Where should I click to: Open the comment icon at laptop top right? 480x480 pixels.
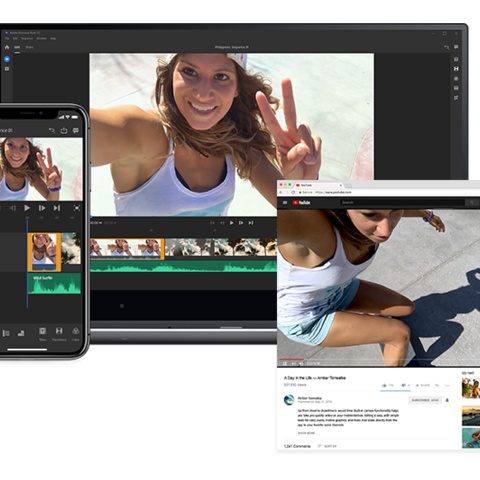coord(456,47)
